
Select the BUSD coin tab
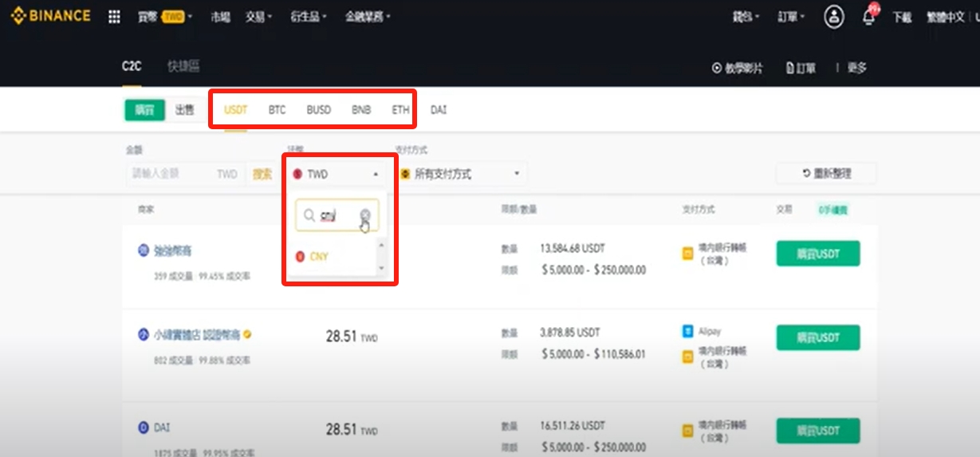319,110
